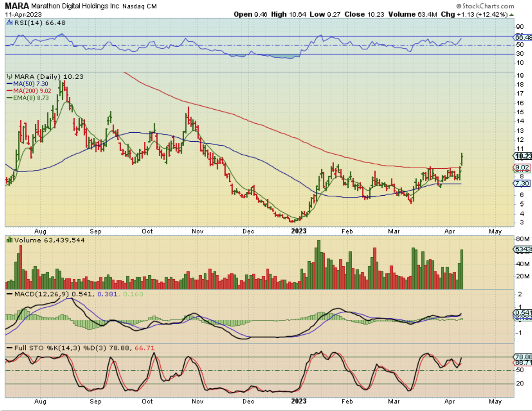Click the 2023 label under the stochastic panel

tap(299, 401)
